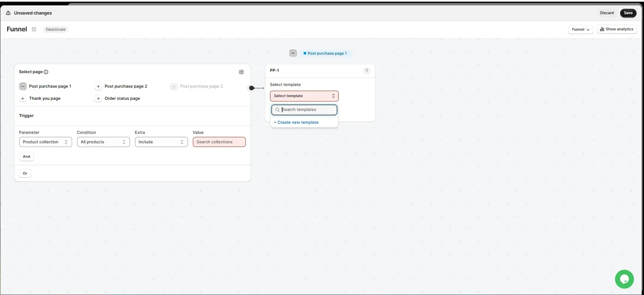Click the Unsaved changes warning icon
644x295 pixels.
point(8,13)
